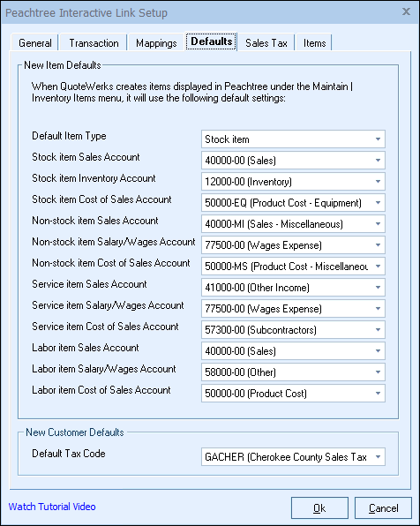
Task: Click the 'Non-stock item Sales Account' label
Action: click(95, 221)
